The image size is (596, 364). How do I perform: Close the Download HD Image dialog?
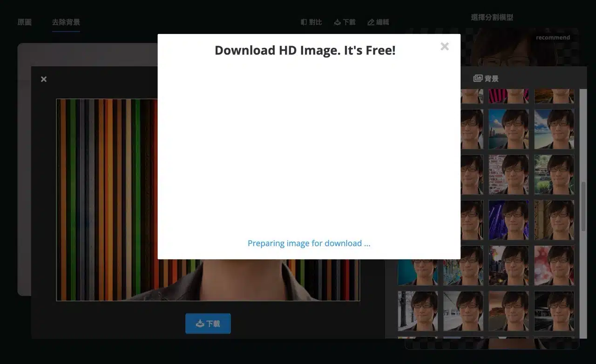point(444,47)
